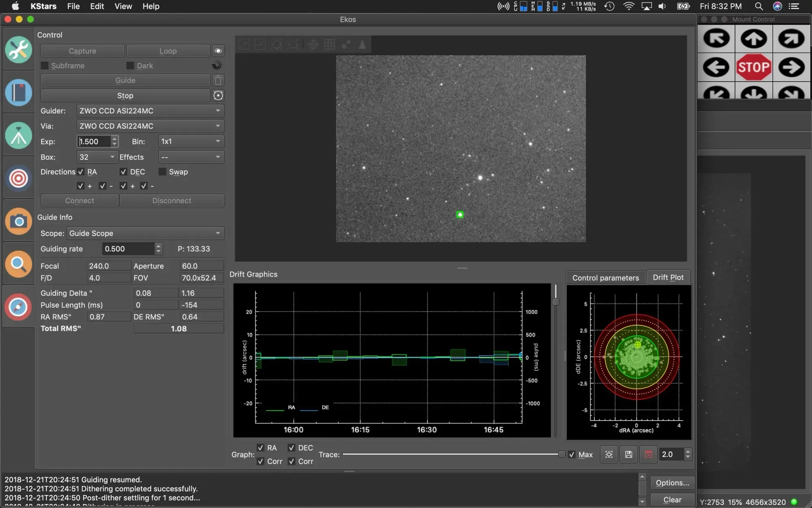Toggle the Swap directions checkbox
Screen dimensions: 812x508
162,172
